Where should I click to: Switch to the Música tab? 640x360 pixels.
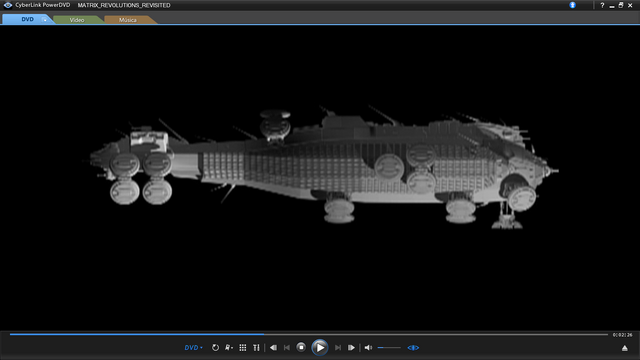tap(128, 20)
